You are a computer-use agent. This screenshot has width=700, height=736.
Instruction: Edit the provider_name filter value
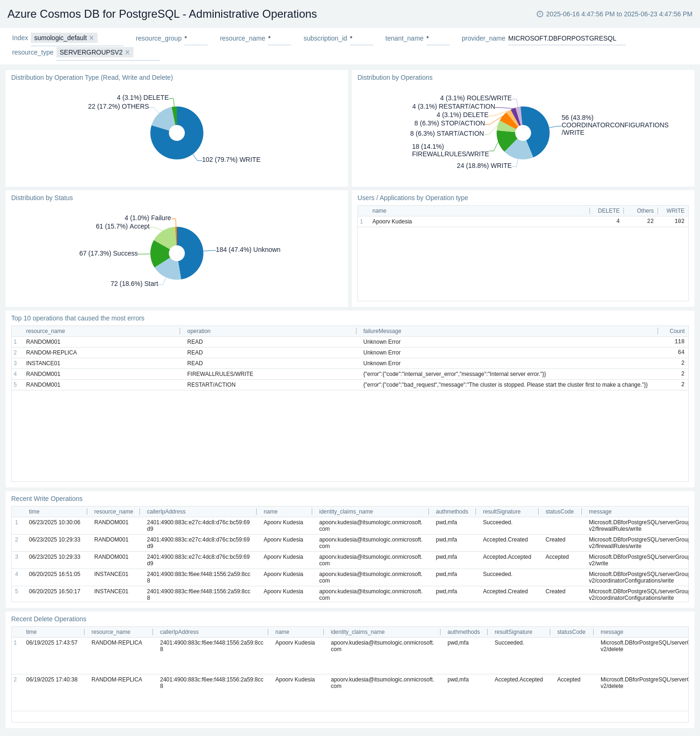[567, 38]
